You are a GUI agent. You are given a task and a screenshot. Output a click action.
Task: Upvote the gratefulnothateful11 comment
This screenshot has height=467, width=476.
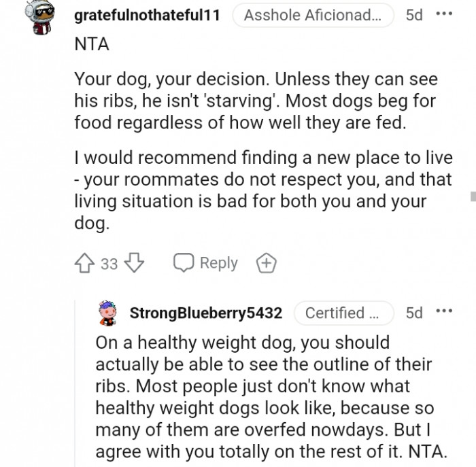pyautogui.click(x=86, y=263)
